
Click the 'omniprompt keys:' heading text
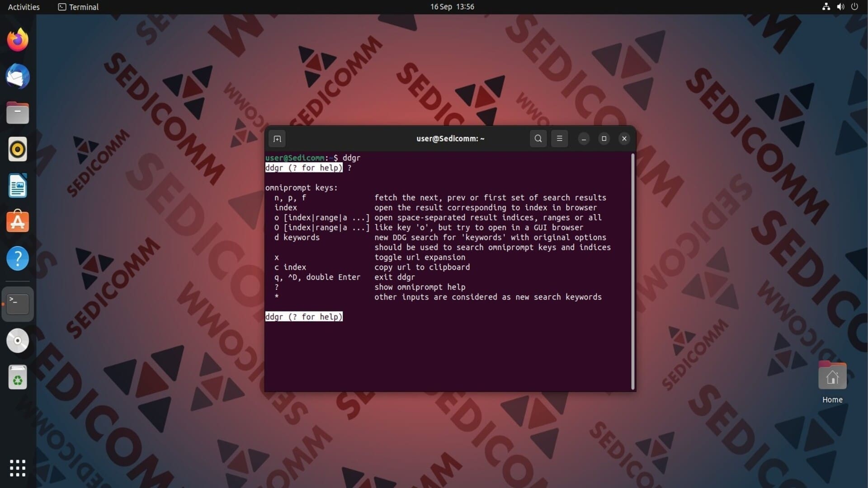coord(302,188)
